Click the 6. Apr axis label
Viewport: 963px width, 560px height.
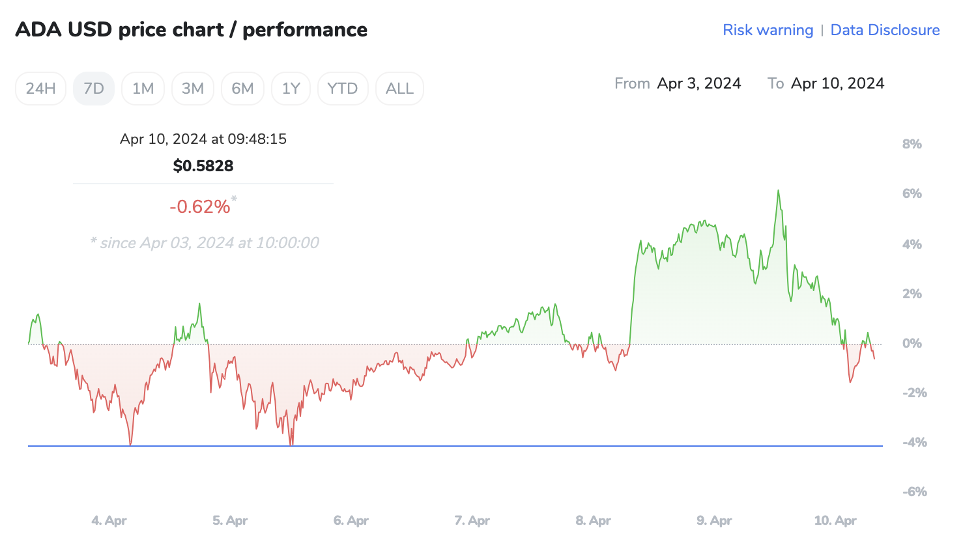[351, 520]
